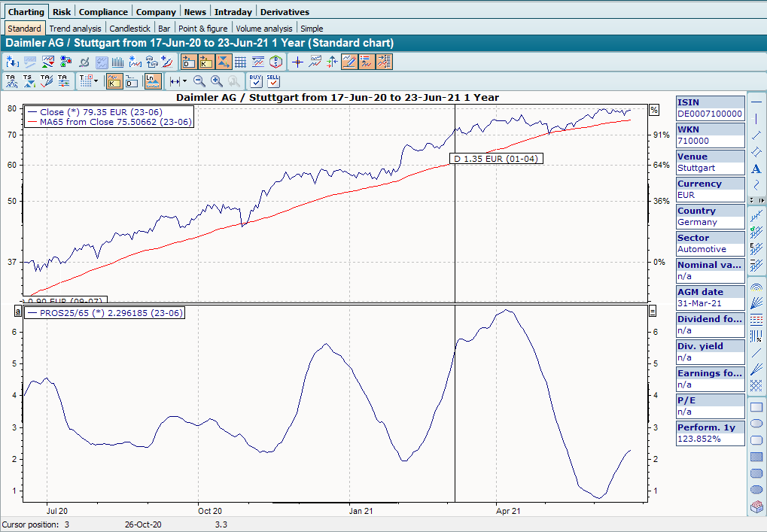
Task: Open the zoom in magnifier tool
Action: pyautogui.click(x=216, y=81)
